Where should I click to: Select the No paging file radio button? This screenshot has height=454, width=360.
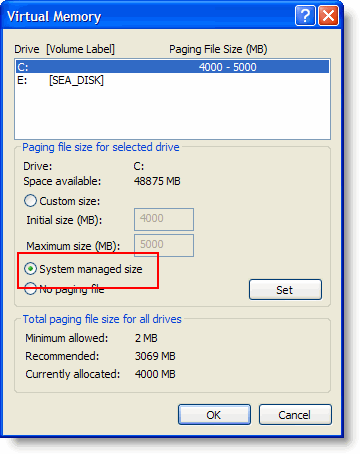30,289
